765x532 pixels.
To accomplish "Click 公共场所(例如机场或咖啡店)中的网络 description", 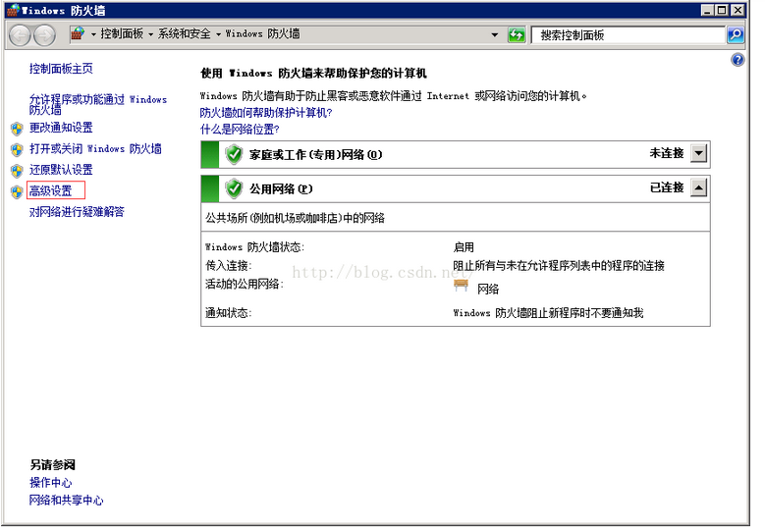I will tap(295, 218).
